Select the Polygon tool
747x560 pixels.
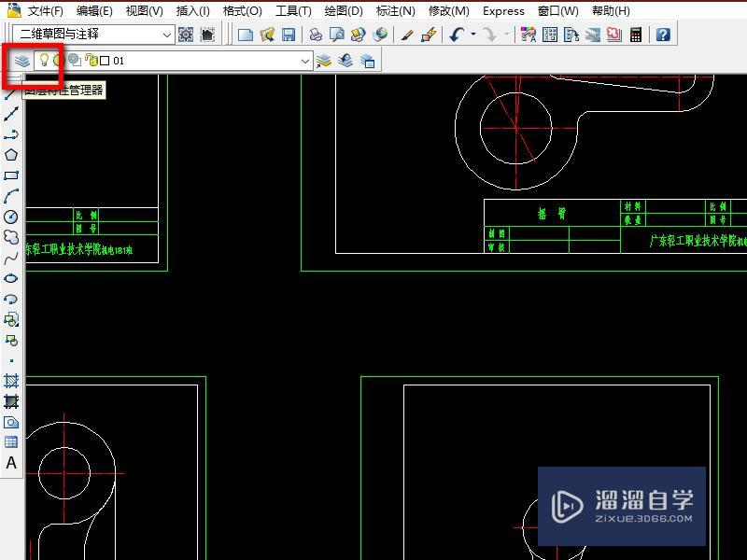pyautogui.click(x=11, y=155)
